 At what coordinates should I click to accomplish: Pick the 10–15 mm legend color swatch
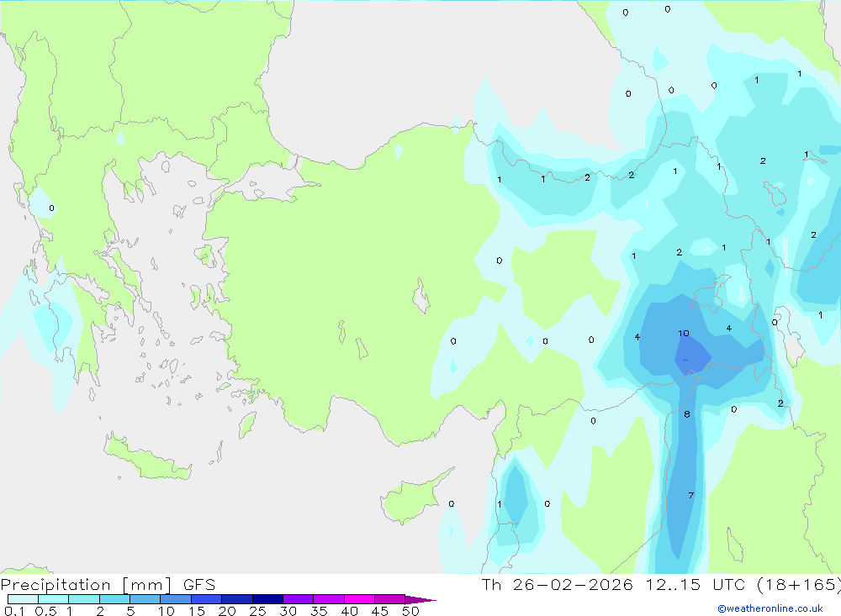176,599
